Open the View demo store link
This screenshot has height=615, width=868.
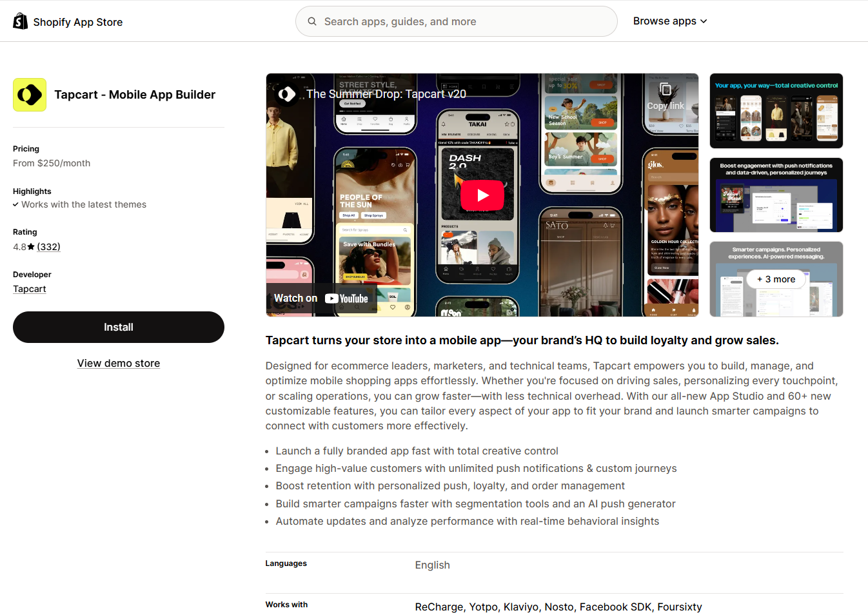pyautogui.click(x=119, y=364)
